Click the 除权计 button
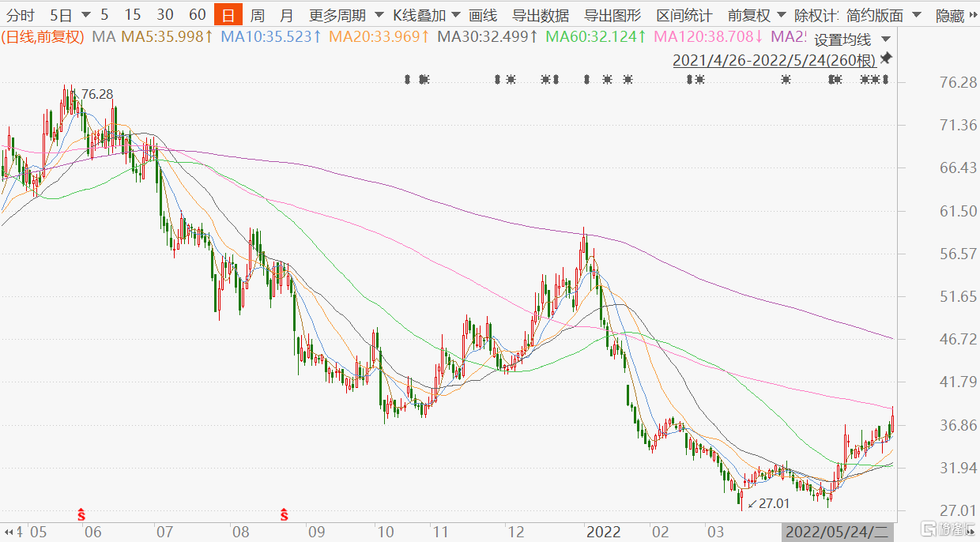This screenshot has width=980, height=542. point(816,15)
